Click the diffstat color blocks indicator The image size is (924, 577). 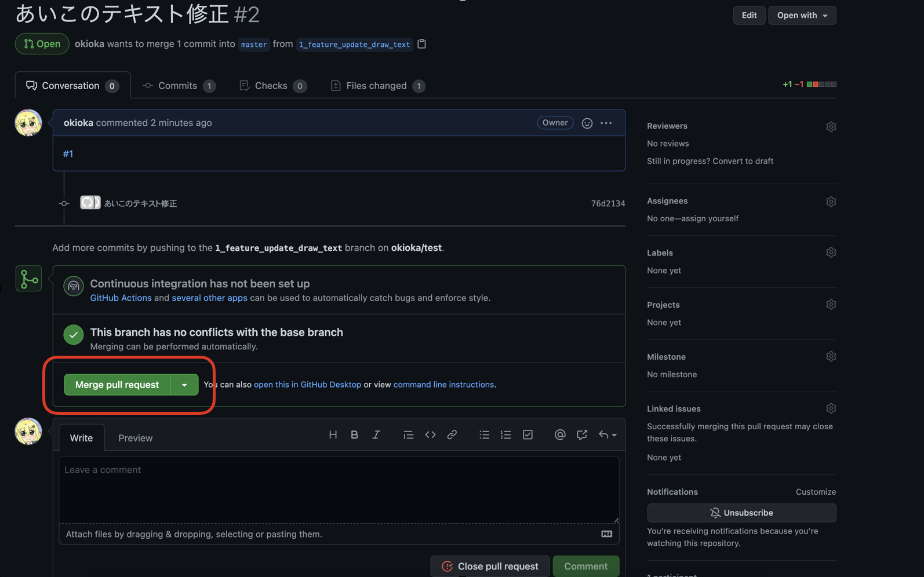[821, 85]
